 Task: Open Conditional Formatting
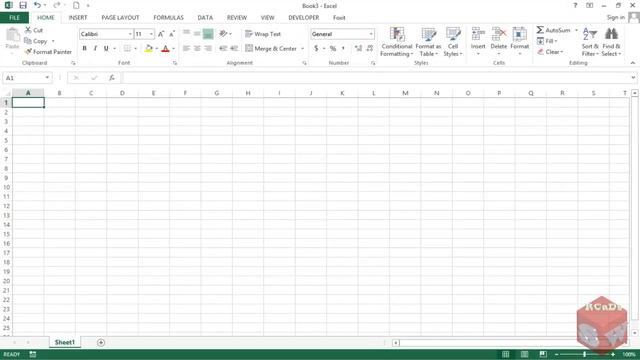click(x=397, y=42)
